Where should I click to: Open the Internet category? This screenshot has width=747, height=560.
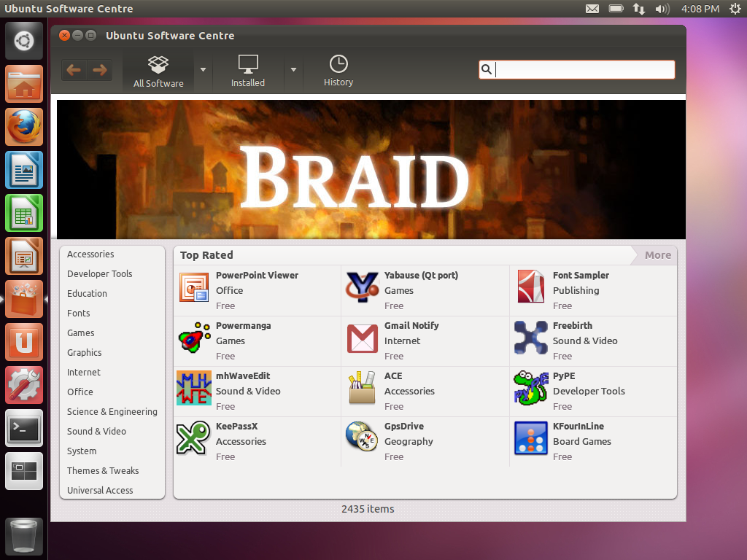coord(84,373)
